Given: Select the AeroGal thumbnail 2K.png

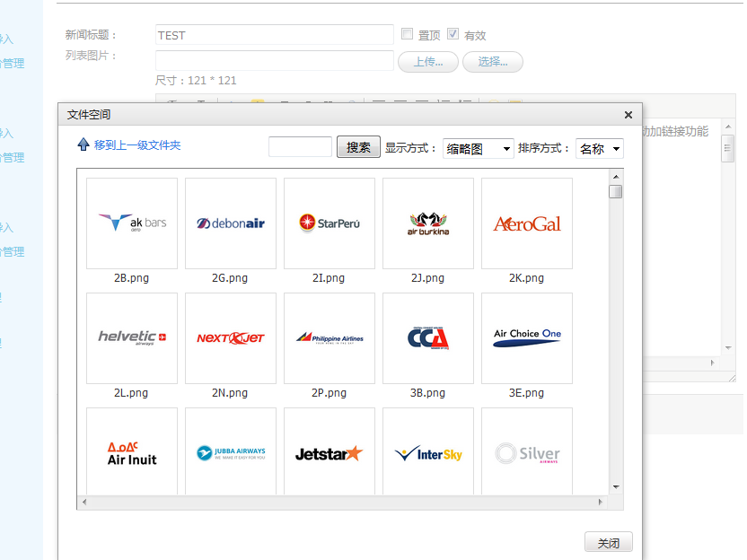Looking at the screenshot, I should point(527,223).
